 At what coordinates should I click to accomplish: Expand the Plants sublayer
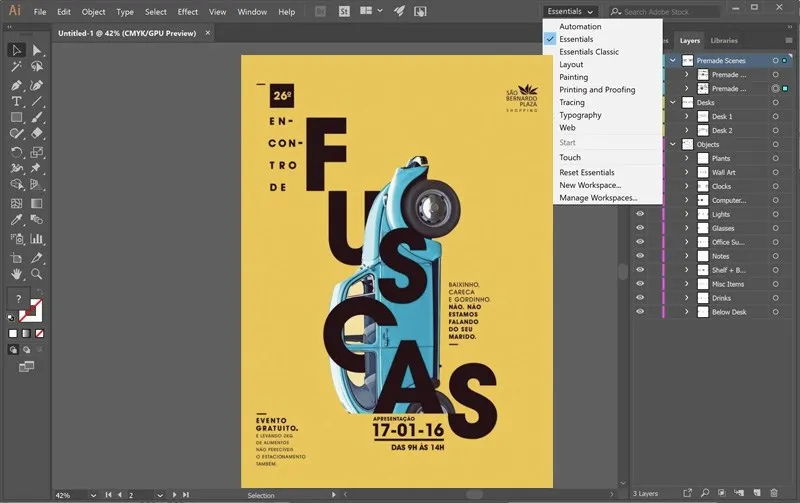(x=687, y=158)
